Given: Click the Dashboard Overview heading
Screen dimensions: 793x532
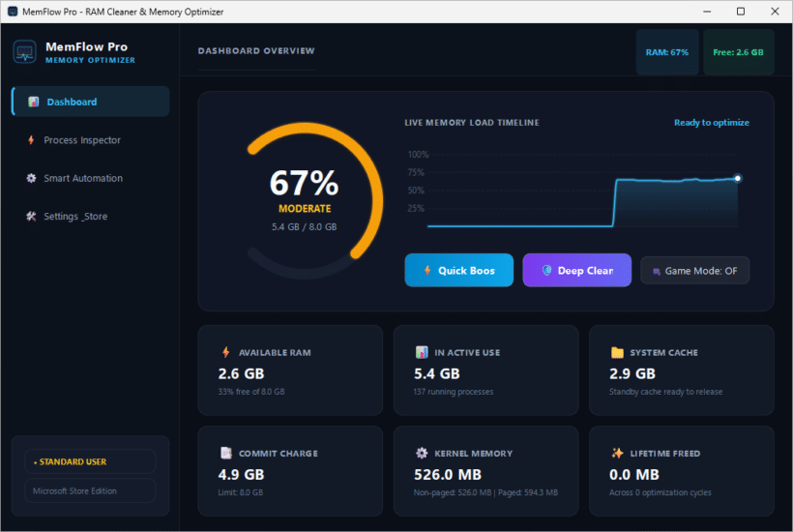Looking at the screenshot, I should (x=256, y=50).
